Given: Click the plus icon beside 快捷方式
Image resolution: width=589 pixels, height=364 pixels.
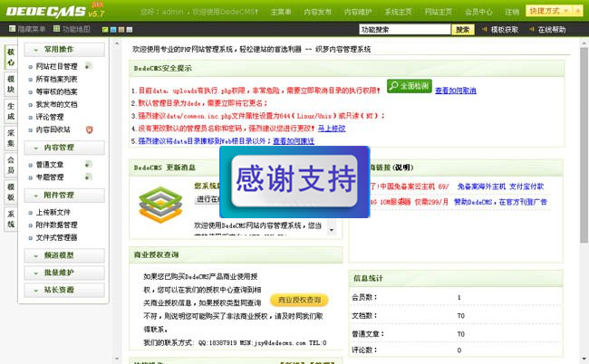Looking at the screenshot, I should [577, 11].
